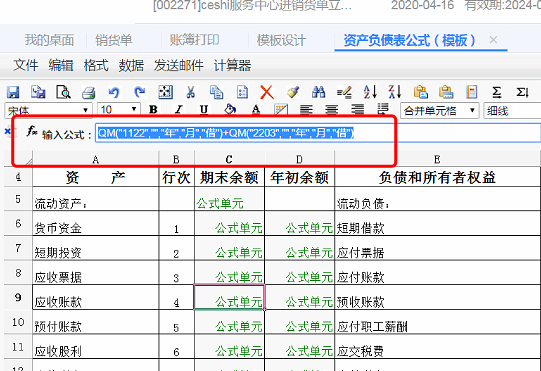Open print preview from the toolbar
541x371 pixels.
click(x=63, y=92)
